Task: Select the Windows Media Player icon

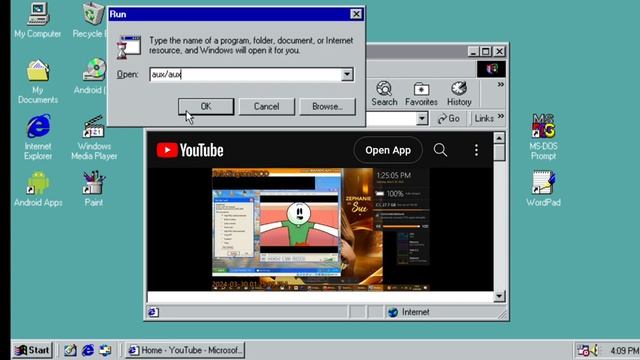Action: tap(94, 137)
